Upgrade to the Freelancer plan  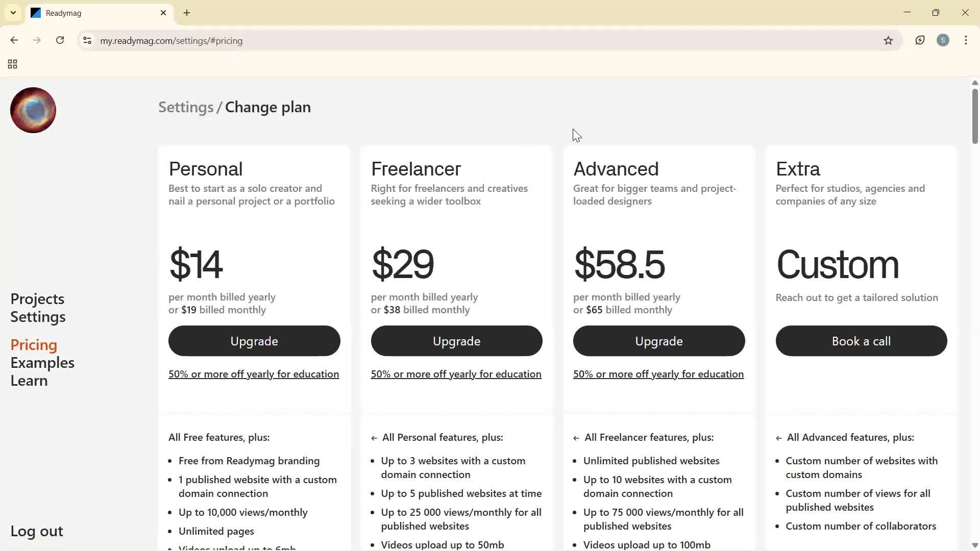pos(456,341)
